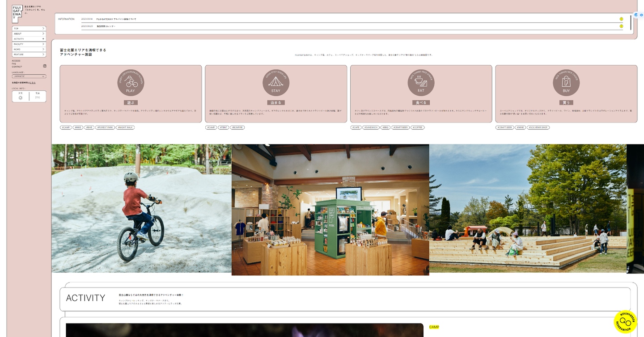Click the #BONFIRE tag
The image size is (644, 337).
[x=237, y=127]
